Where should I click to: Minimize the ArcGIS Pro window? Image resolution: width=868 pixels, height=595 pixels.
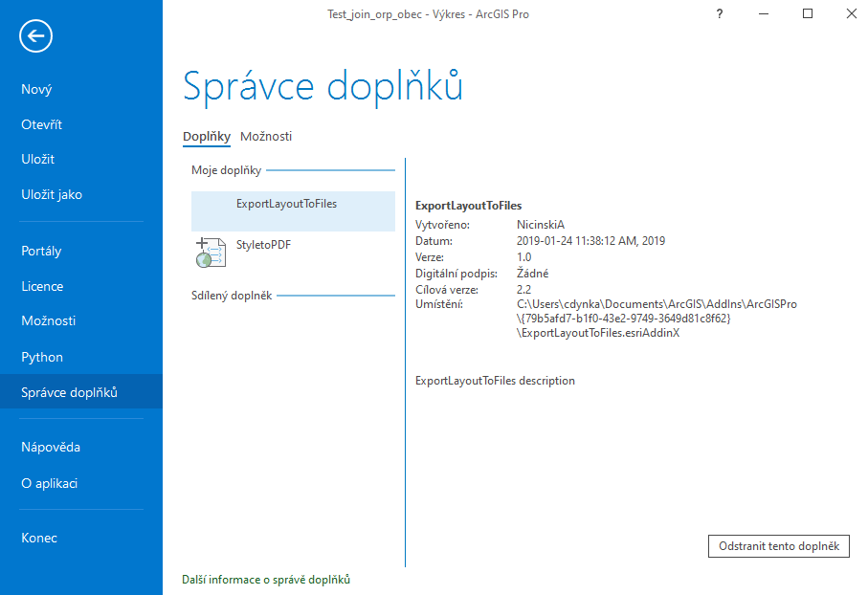pyautogui.click(x=764, y=13)
